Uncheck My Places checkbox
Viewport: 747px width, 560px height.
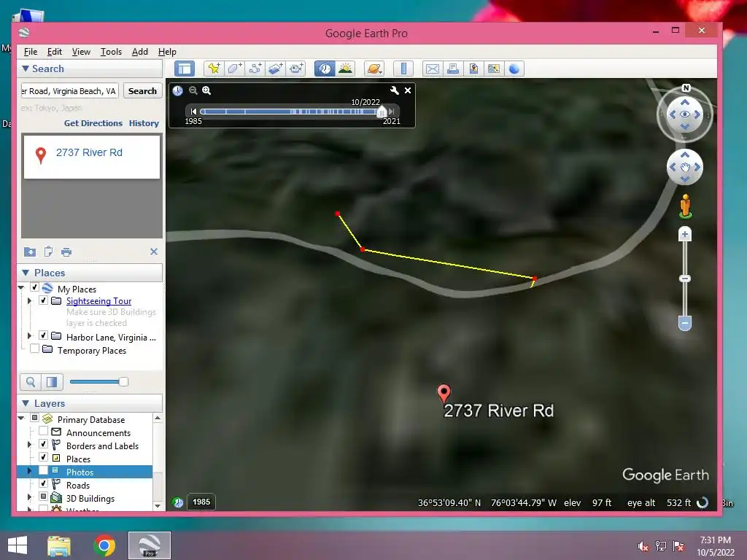(34, 287)
